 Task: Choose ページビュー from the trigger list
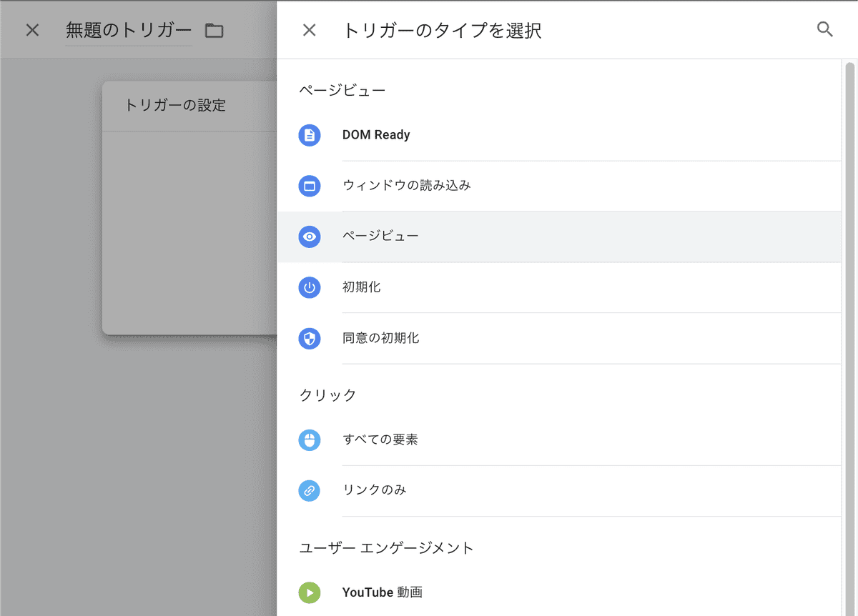(x=559, y=237)
